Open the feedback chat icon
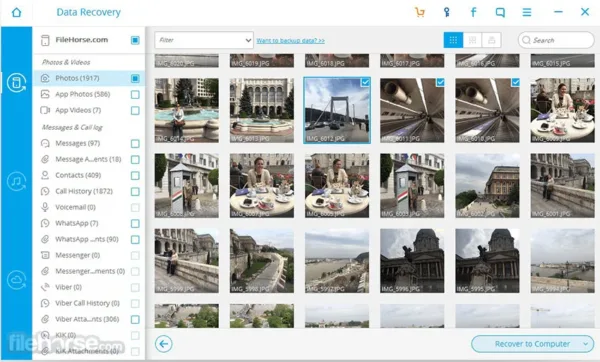This screenshot has width=600, height=362. [500, 12]
